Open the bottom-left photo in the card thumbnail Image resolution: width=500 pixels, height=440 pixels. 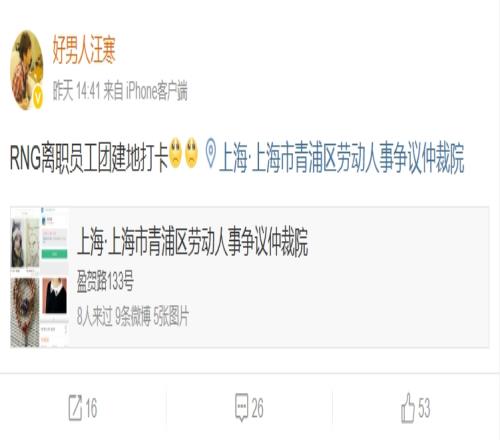tap(25, 313)
